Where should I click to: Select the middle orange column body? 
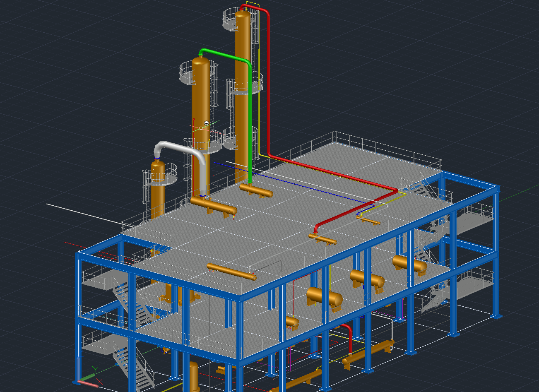tap(200, 99)
